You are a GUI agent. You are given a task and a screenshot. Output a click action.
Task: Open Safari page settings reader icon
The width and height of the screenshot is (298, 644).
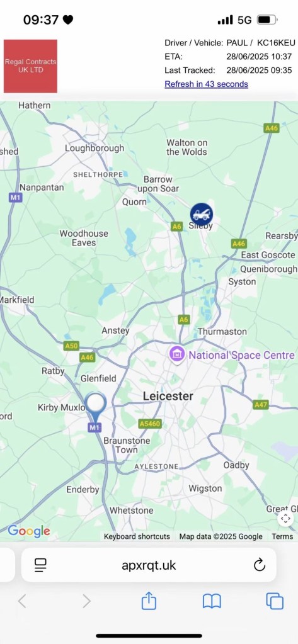[x=41, y=565]
